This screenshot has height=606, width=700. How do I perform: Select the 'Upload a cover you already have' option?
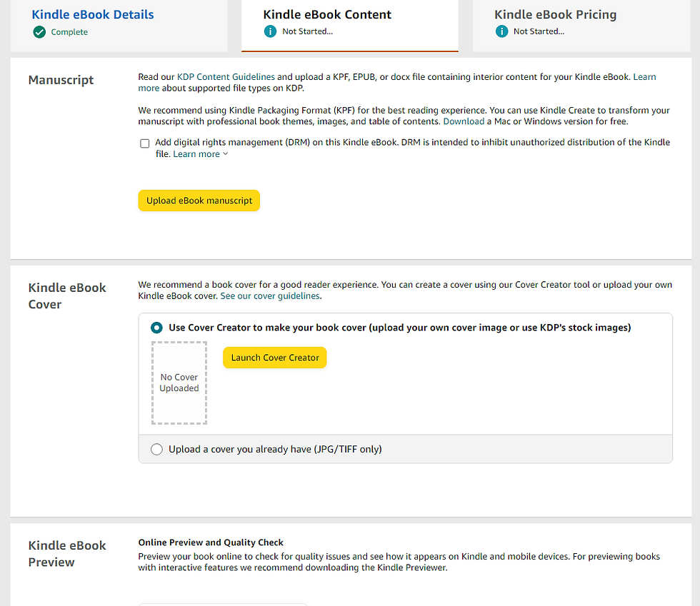tap(156, 449)
